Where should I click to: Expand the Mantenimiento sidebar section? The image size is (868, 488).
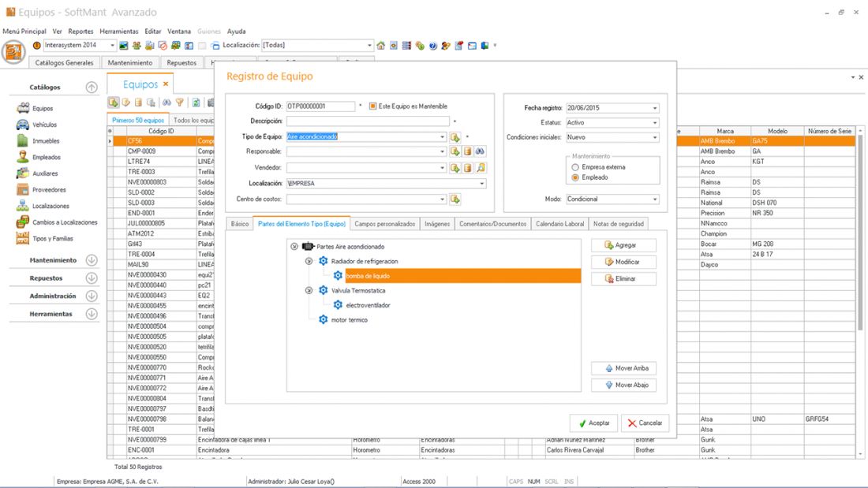92,260
